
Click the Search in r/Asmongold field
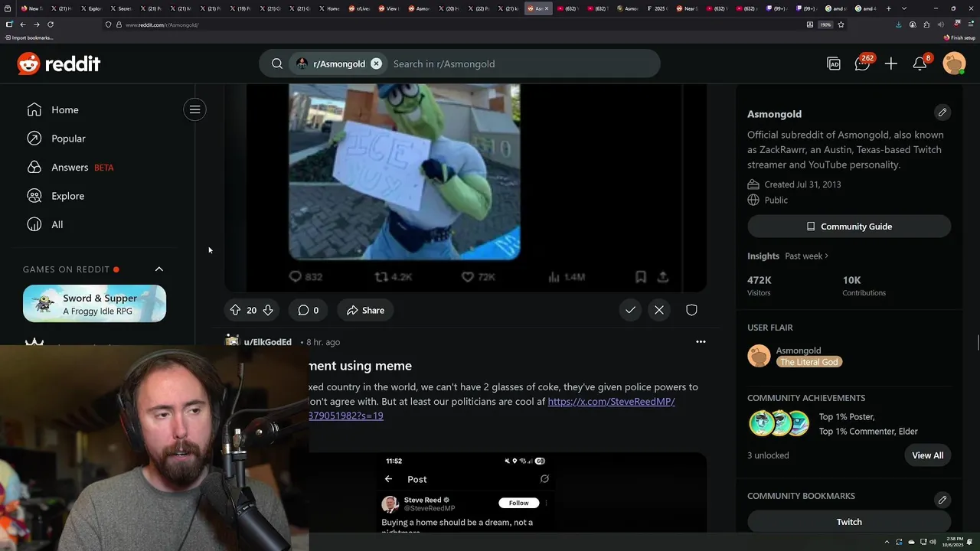pyautogui.click(x=521, y=64)
